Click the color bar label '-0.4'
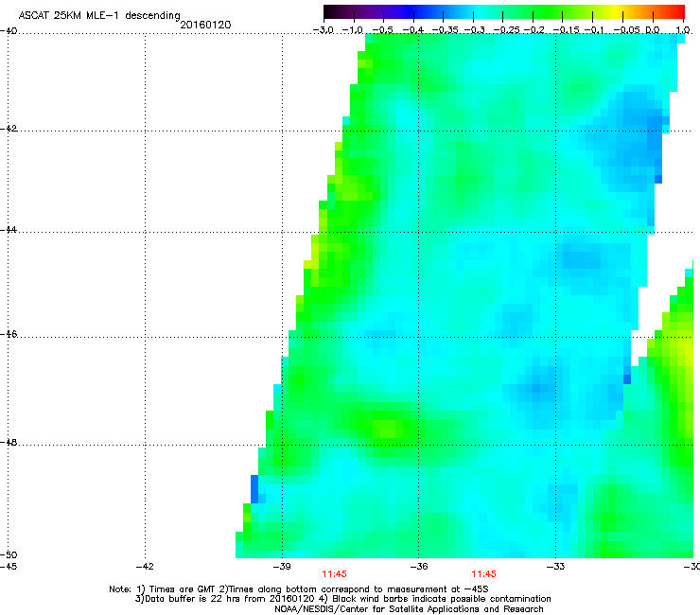The width and height of the screenshot is (700, 615). 413,30
